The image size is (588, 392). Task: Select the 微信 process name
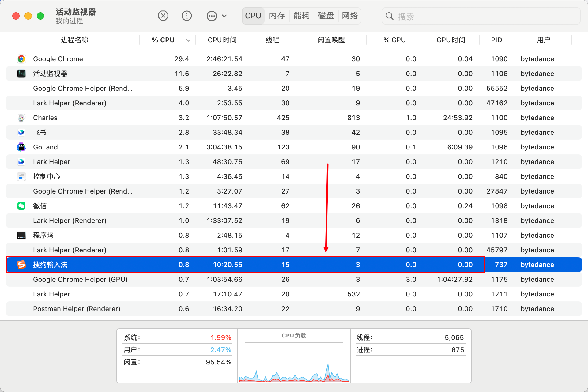40,206
